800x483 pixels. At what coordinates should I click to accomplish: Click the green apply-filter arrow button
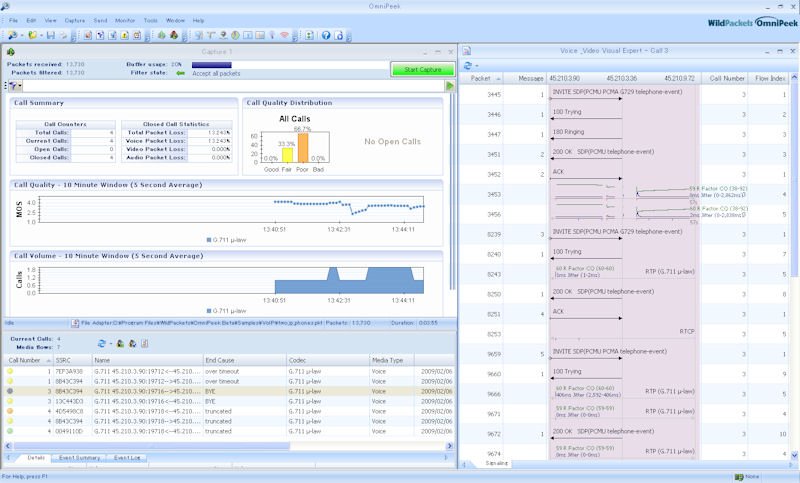(449, 86)
